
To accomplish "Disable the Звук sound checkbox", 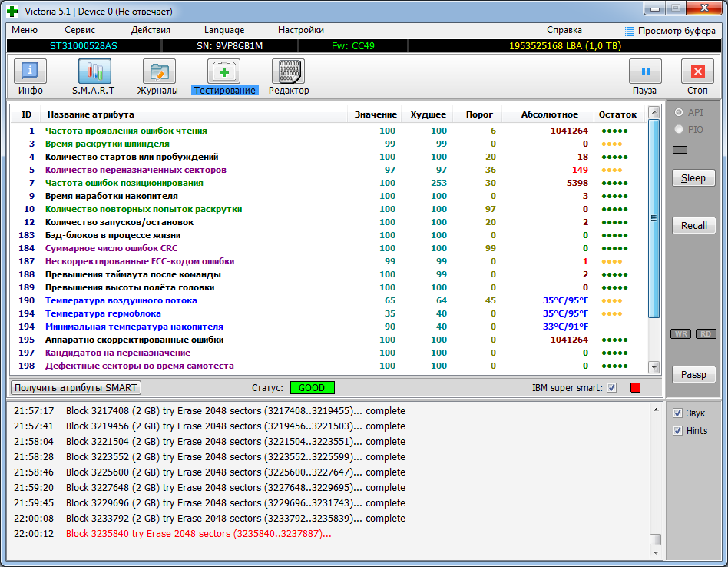I will [x=677, y=413].
